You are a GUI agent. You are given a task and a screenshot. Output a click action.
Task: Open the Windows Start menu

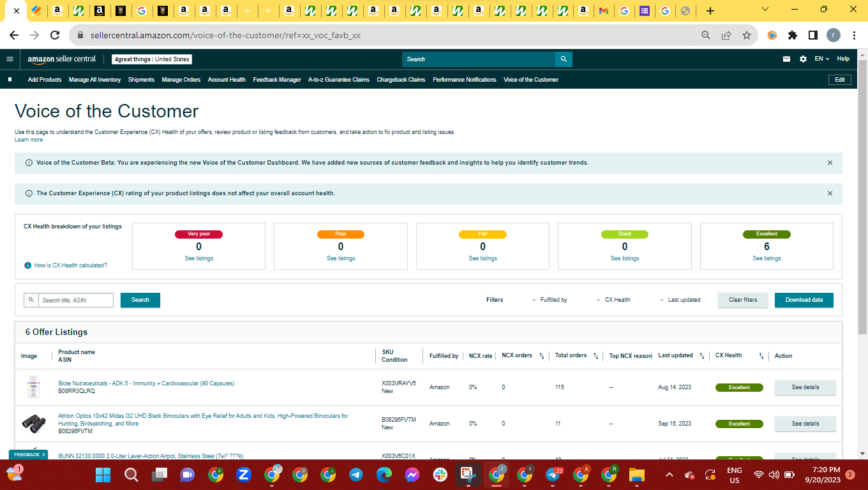103,475
